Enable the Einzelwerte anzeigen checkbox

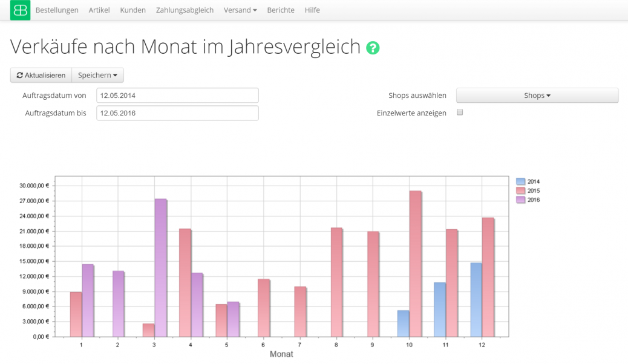[x=460, y=112]
